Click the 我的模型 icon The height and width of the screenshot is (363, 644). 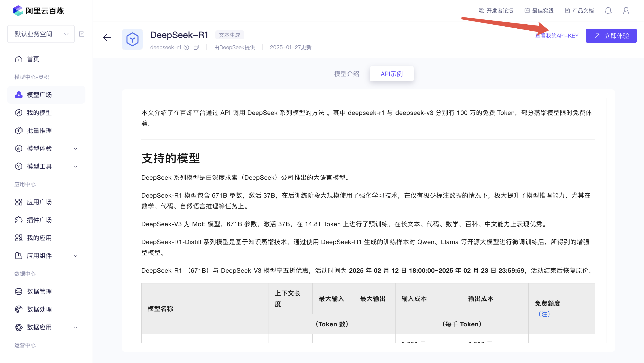tap(19, 113)
